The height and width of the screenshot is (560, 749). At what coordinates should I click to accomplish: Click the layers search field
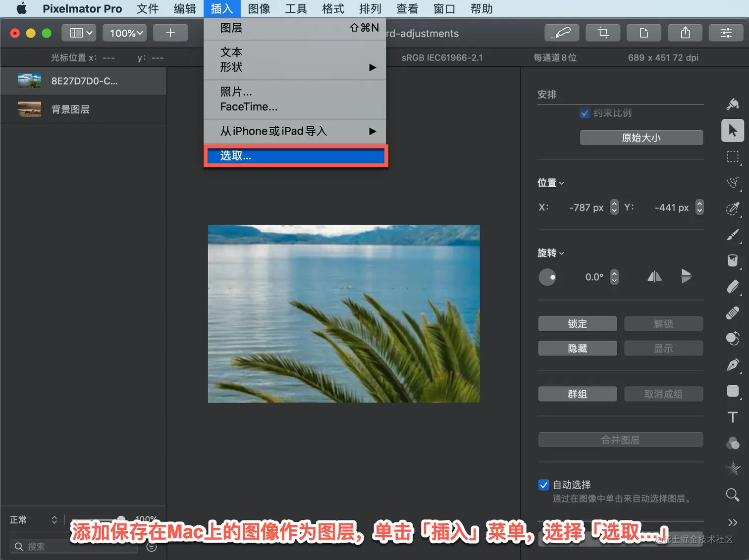[74, 547]
